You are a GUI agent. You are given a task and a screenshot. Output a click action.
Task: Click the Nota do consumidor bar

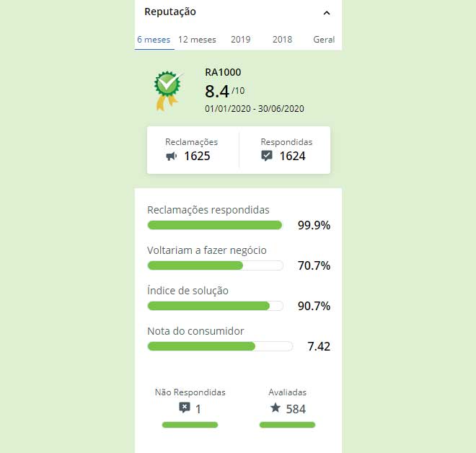pyautogui.click(x=220, y=346)
